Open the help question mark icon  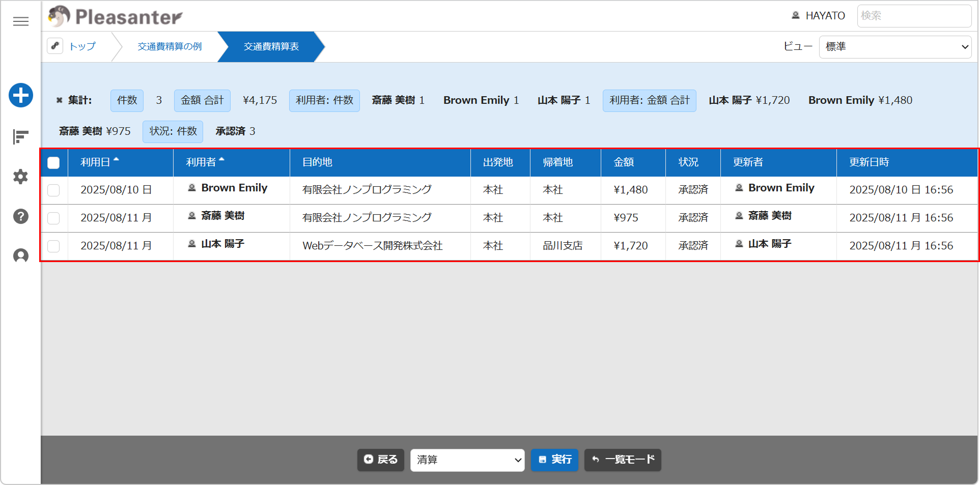[x=21, y=216]
